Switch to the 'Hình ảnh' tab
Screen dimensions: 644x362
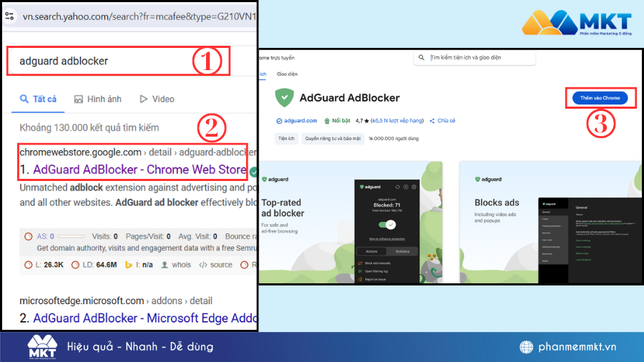coord(98,99)
